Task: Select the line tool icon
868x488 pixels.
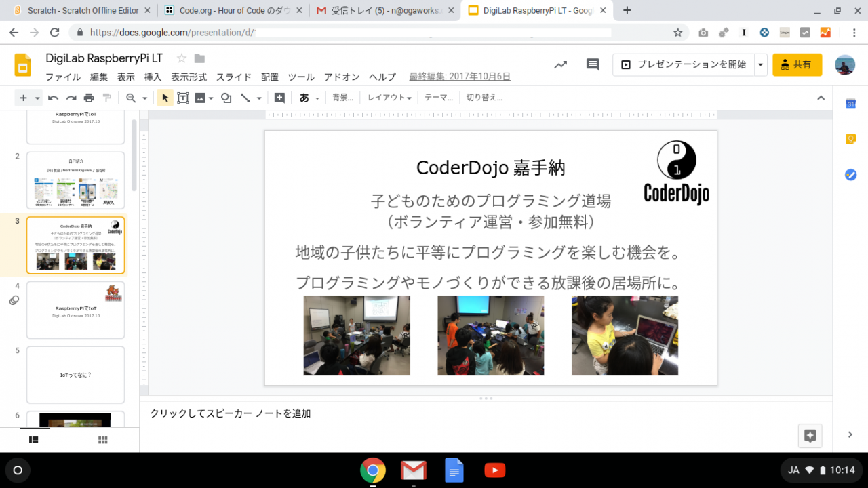Action: click(245, 98)
